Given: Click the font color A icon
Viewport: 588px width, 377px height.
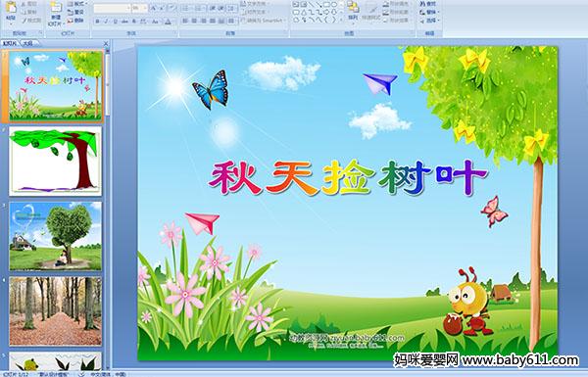Looking at the screenshot, I should [x=168, y=22].
